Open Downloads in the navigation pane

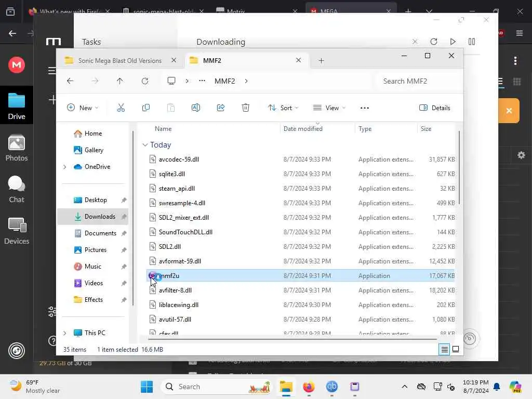tap(93, 217)
